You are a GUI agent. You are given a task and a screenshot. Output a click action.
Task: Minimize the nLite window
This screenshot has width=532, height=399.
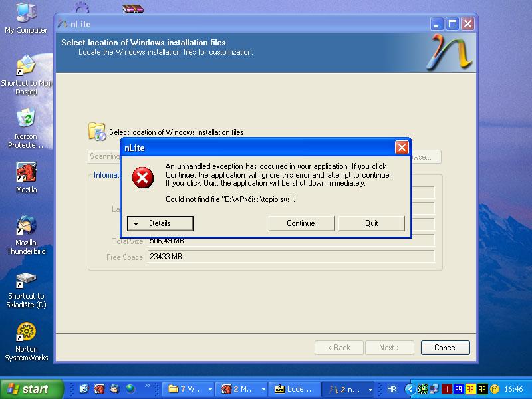[x=437, y=24]
